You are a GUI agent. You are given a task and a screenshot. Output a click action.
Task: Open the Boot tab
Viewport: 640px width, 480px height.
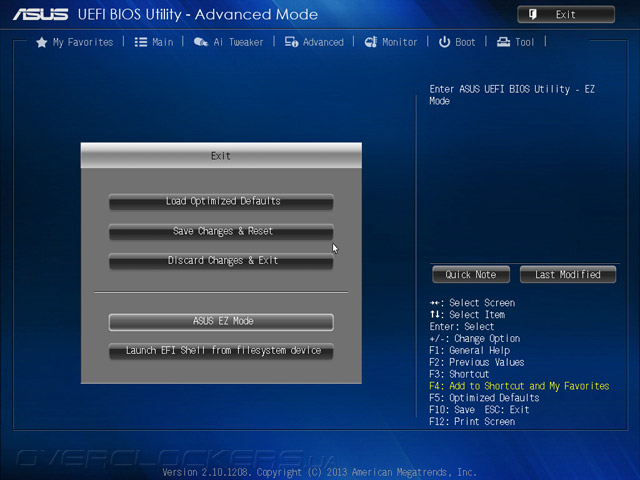point(457,42)
